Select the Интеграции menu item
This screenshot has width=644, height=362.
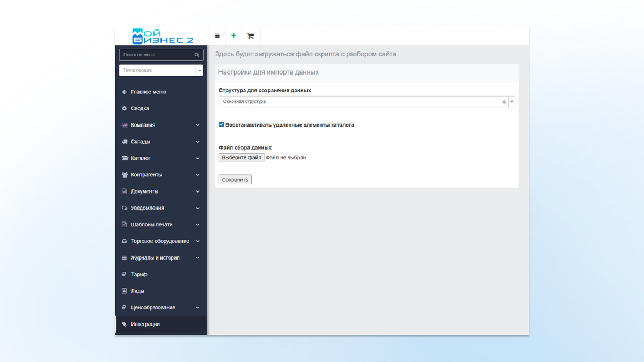(161, 324)
